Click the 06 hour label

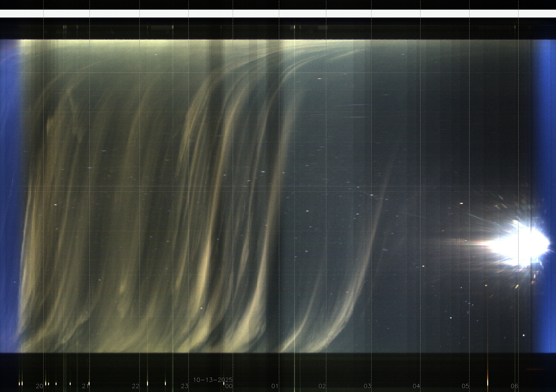coord(514,386)
